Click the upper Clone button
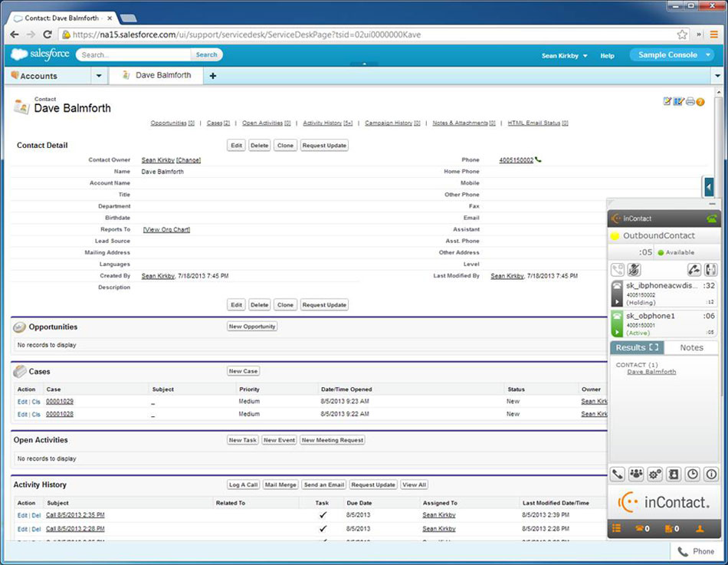The height and width of the screenshot is (565, 728). [285, 146]
